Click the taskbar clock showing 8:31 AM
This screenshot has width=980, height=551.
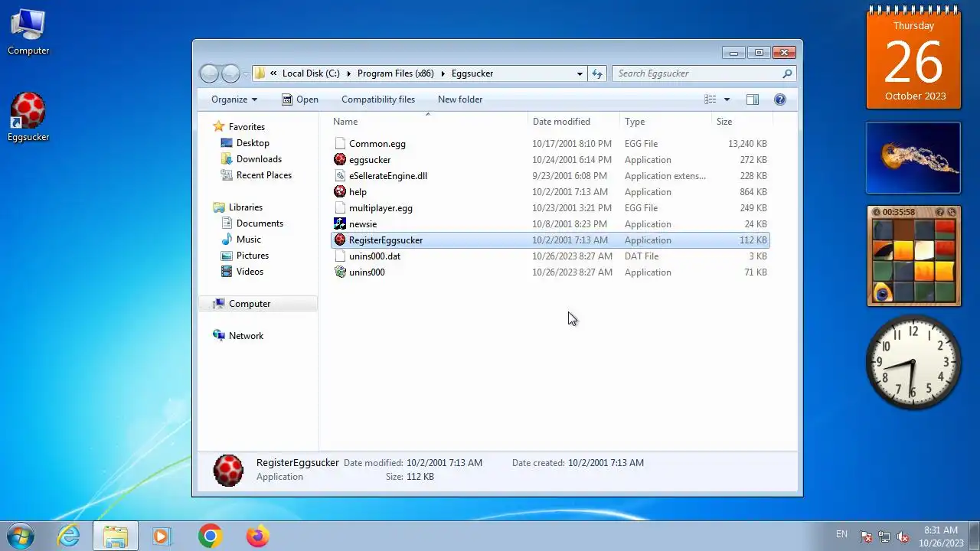click(x=941, y=536)
